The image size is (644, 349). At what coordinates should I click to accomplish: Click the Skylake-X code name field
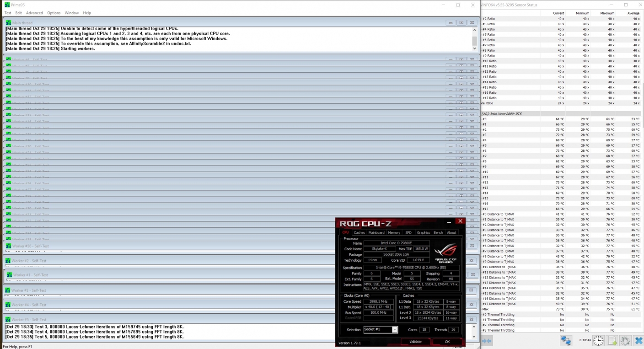(380, 249)
